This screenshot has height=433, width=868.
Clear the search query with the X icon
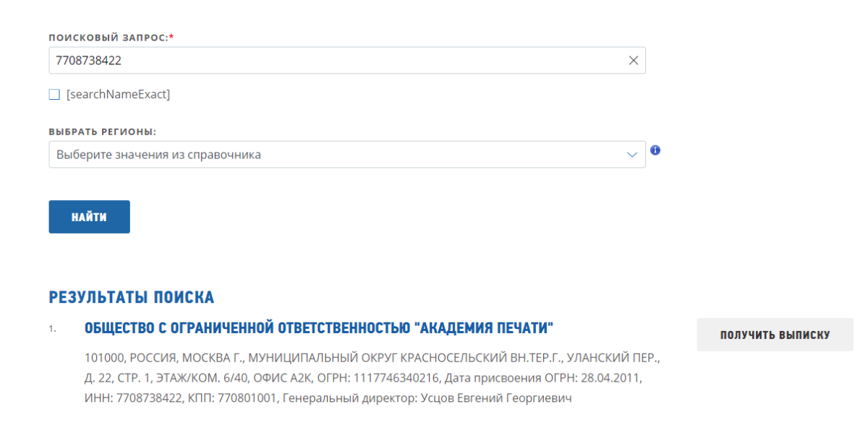pyautogui.click(x=633, y=61)
